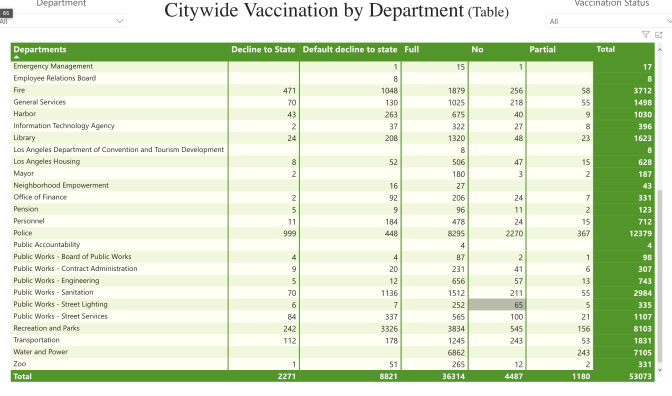The width and height of the screenshot is (672, 396).
Task: Select the Emergency Management row label
Action: click(53, 66)
